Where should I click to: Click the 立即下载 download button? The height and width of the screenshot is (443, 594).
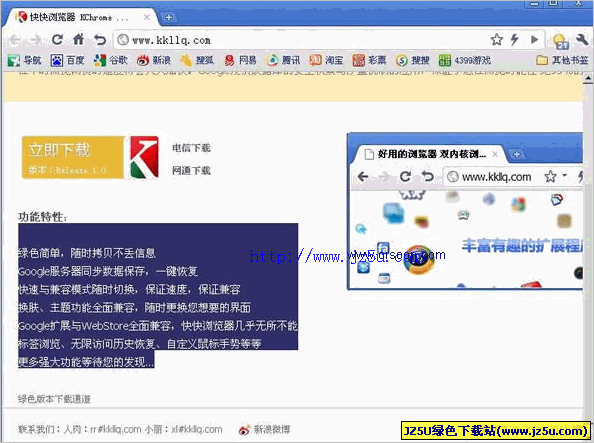point(73,157)
